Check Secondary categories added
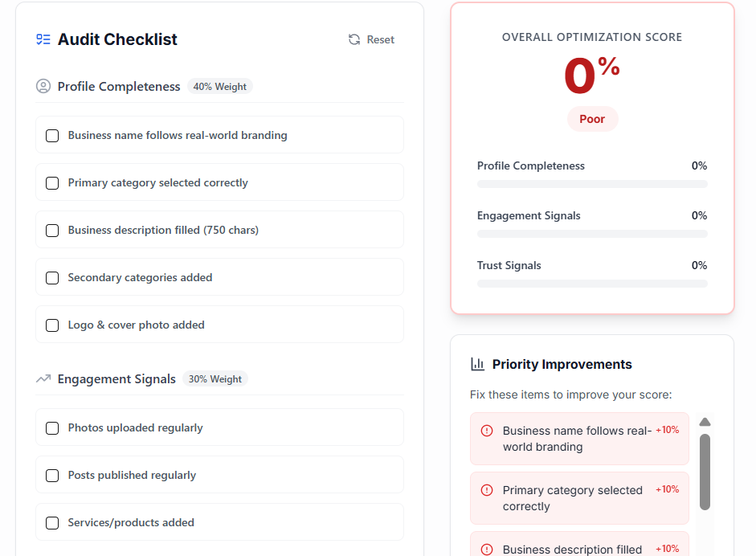This screenshot has height=556, width=756. [52, 278]
